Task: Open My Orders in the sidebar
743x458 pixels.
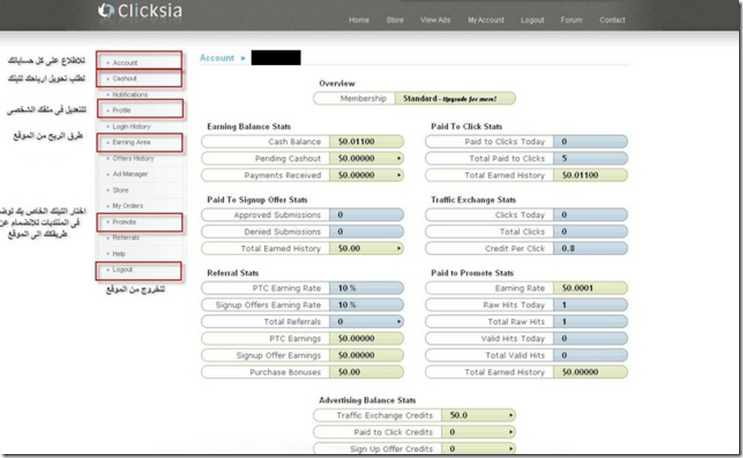Action: [127, 206]
